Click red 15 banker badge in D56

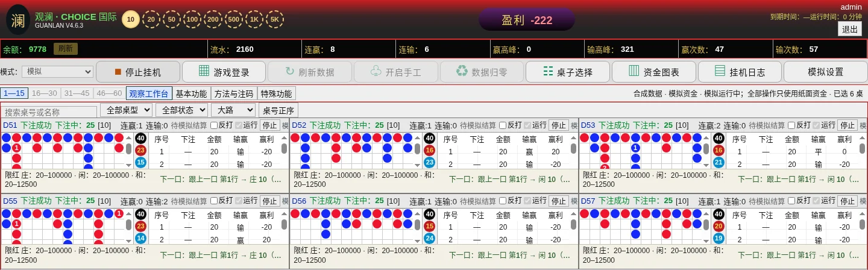[430, 226]
